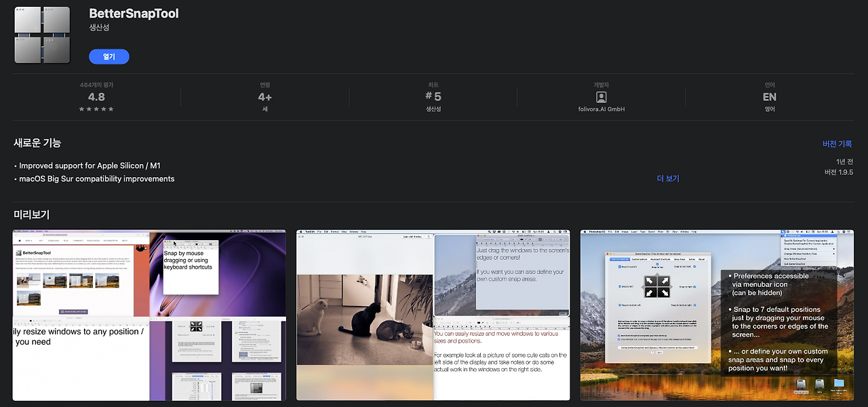Click the 버전 1.9.5 version label
The height and width of the screenshot is (407, 868).
tap(839, 172)
